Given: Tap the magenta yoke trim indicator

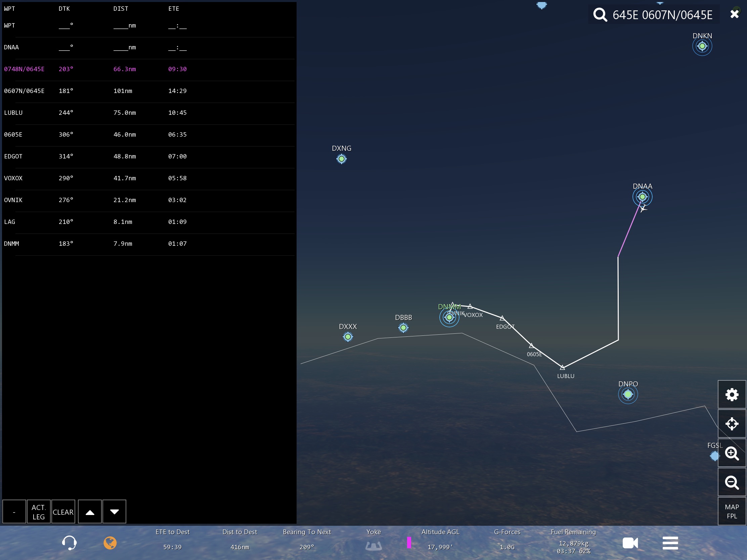Looking at the screenshot, I should click(x=409, y=543).
